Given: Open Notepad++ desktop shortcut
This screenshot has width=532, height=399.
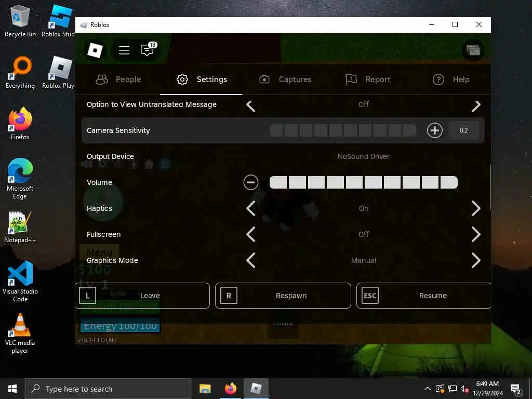Looking at the screenshot, I should 20,227.
